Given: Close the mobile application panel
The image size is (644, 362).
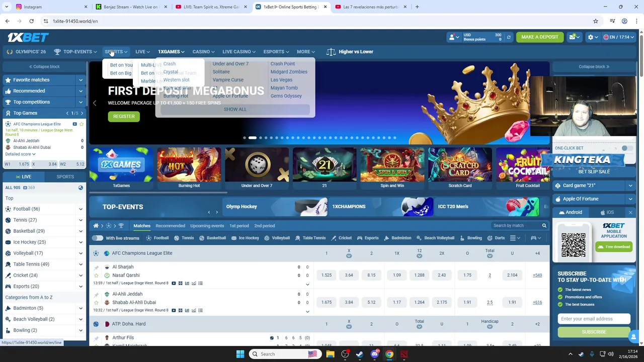Looking at the screenshot, I should tap(630, 213).
